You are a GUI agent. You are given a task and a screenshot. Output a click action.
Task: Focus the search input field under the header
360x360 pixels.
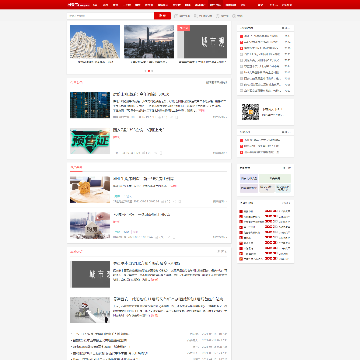point(110,16)
